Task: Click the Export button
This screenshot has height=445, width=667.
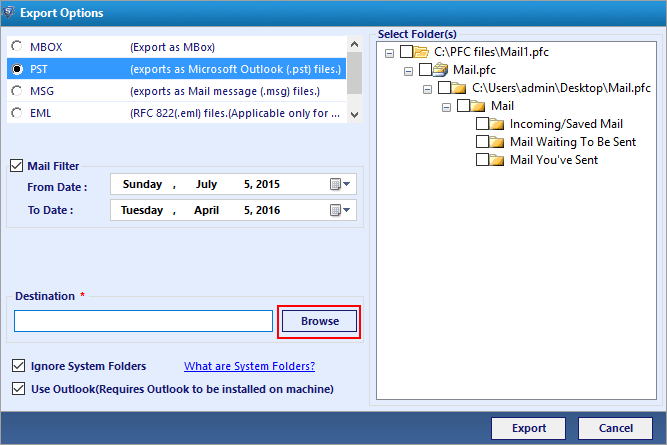Action: [528, 428]
